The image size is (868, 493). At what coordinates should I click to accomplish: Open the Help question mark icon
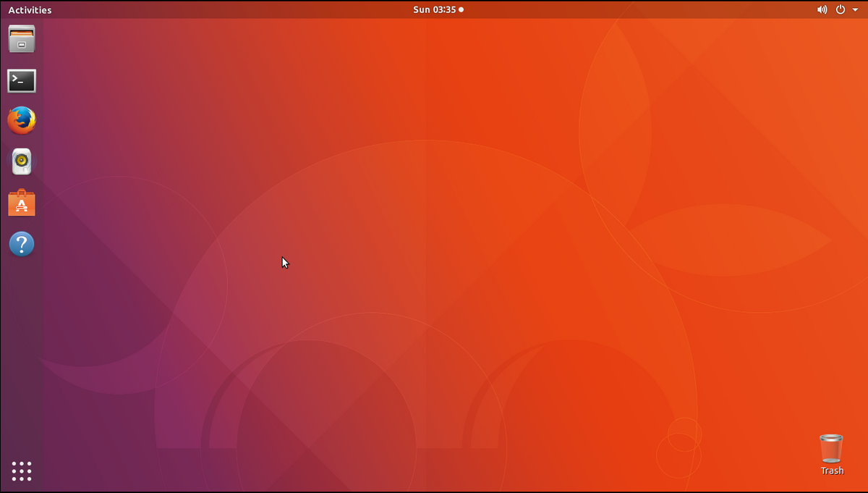[22, 244]
